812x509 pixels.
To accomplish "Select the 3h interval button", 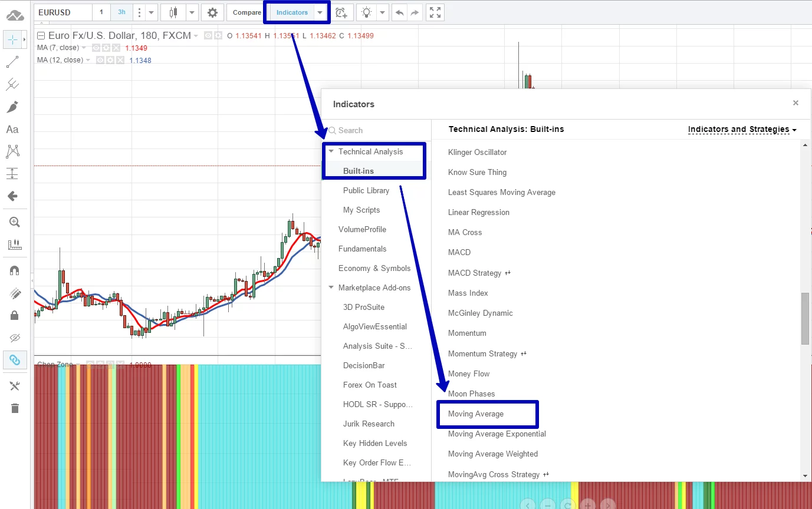I will (x=121, y=12).
